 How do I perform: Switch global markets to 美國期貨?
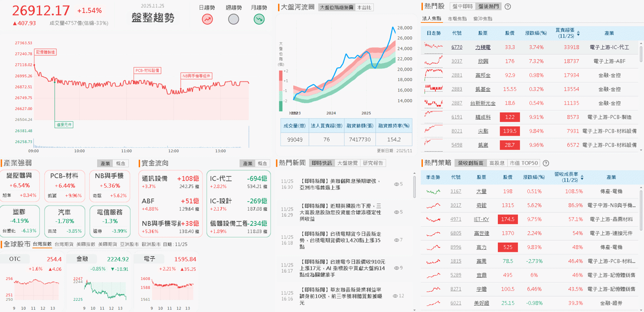[x=108, y=244]
